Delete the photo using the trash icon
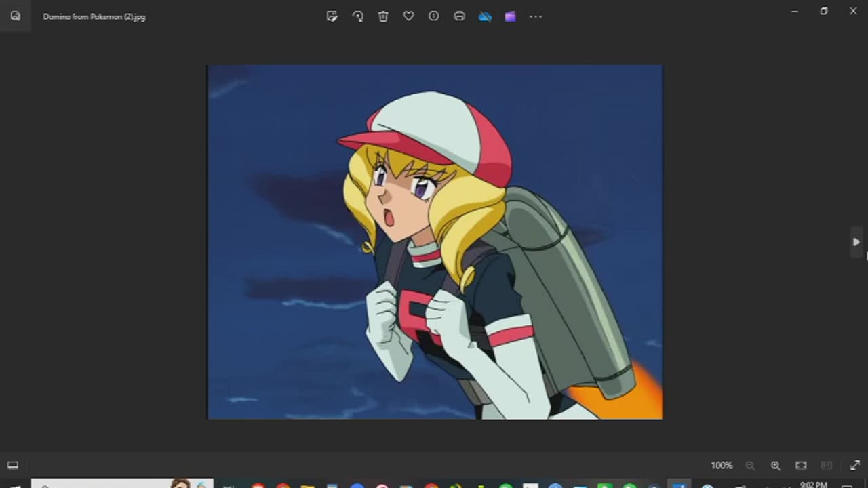Viewport: 868px width, 488px height. point(383,16)
